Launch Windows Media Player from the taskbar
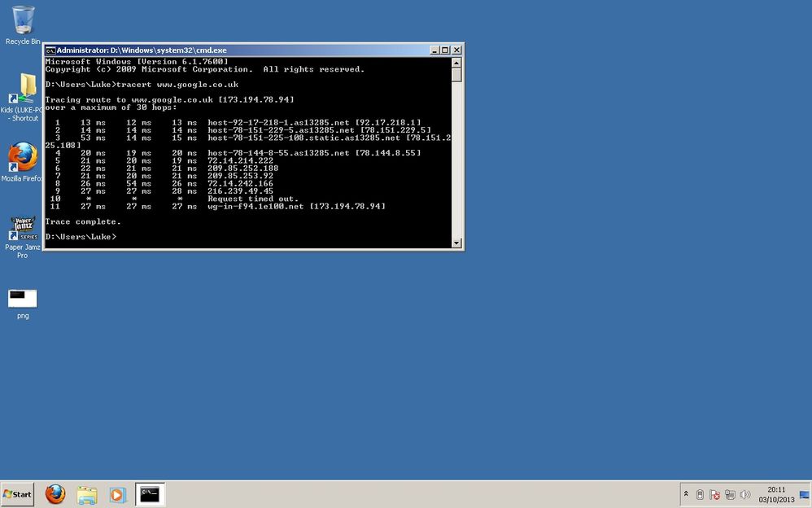This screenshot has height=508, width=812. [x=117, y=494]
